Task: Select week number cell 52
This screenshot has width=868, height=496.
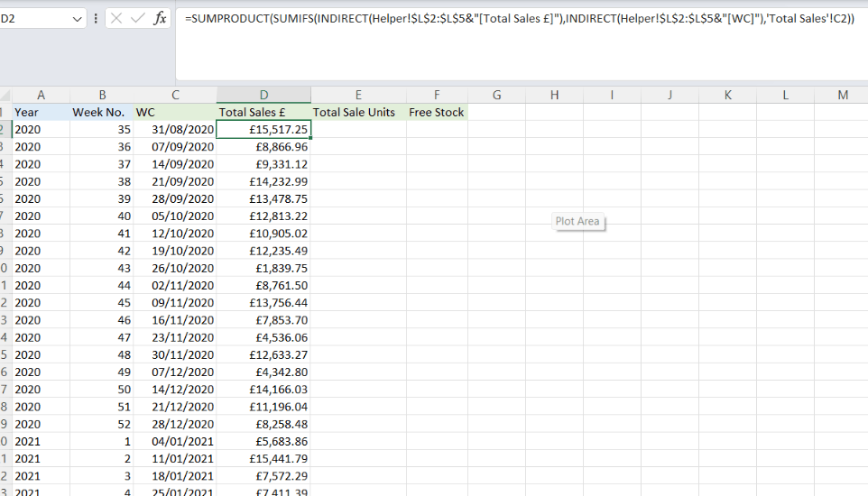Action: (x=102, y=424)
